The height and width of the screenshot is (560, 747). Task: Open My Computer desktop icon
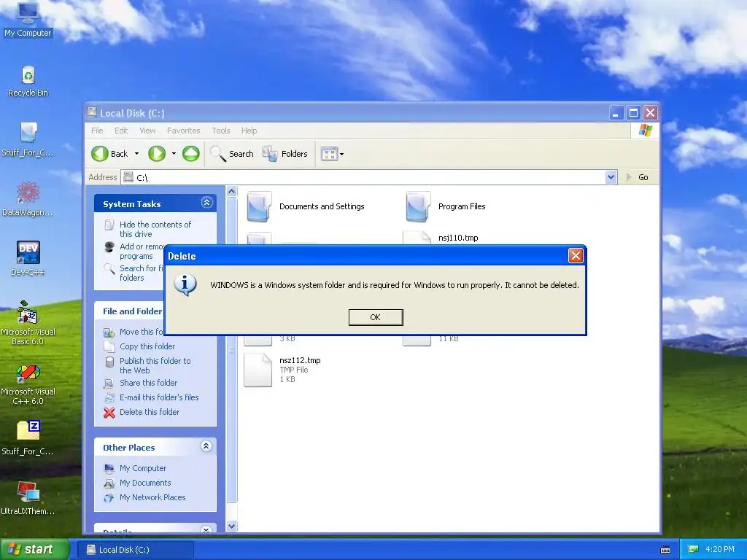[28, 20]
